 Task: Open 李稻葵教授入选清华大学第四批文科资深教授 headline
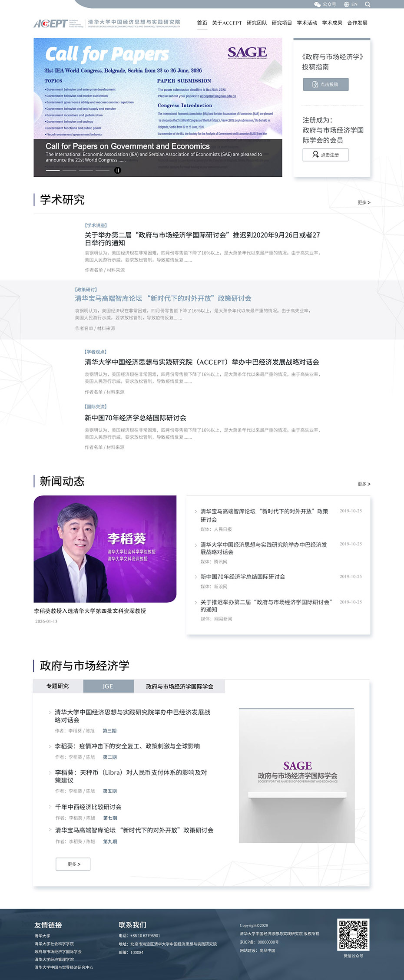90,611
